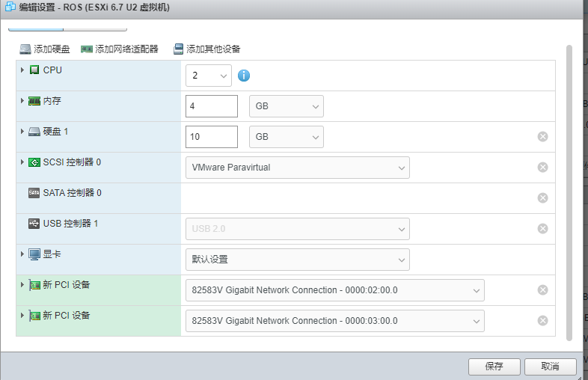Click the Save (保存) button
Screen dimensions: 588x380
coord(494,367)
